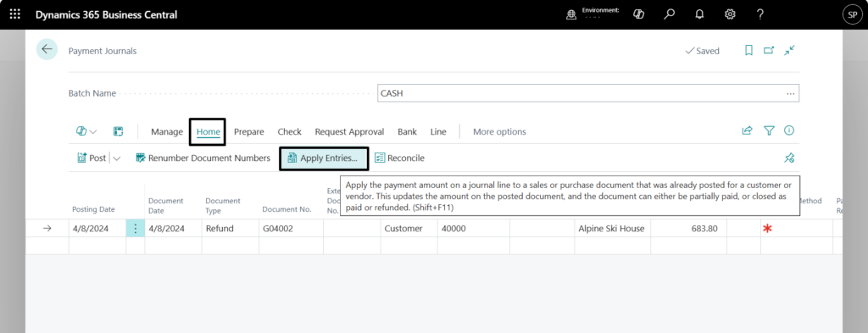This screenshot has width=868, height=333.
Task: Click Renumber Document Numbers
Action: coord(203,158)
